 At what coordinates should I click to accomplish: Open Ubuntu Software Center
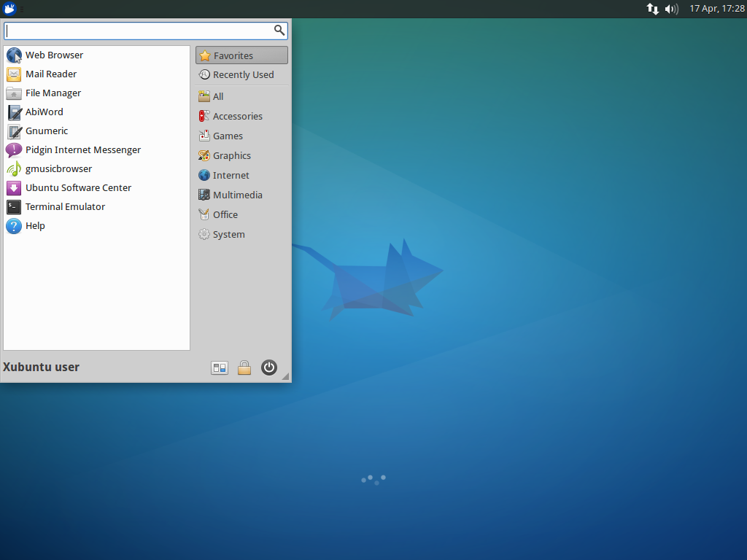coord(78,188)
